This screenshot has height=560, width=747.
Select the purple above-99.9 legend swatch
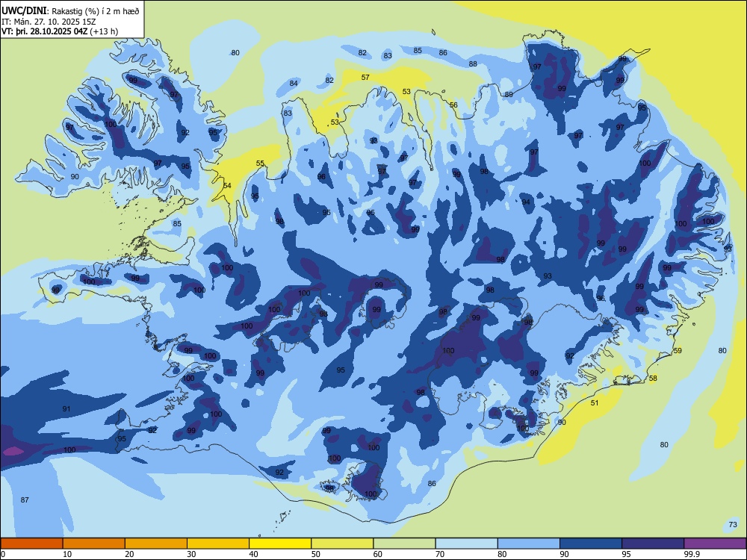pyautogui.click(x=715, y=544)
